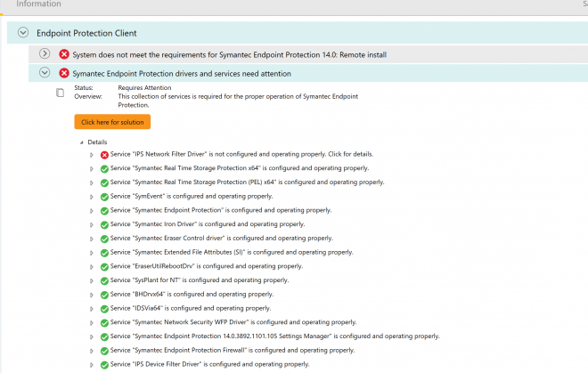Click the green check icon for IPS Device Filter Driver
588x373 pixels.
pos(104,365)
